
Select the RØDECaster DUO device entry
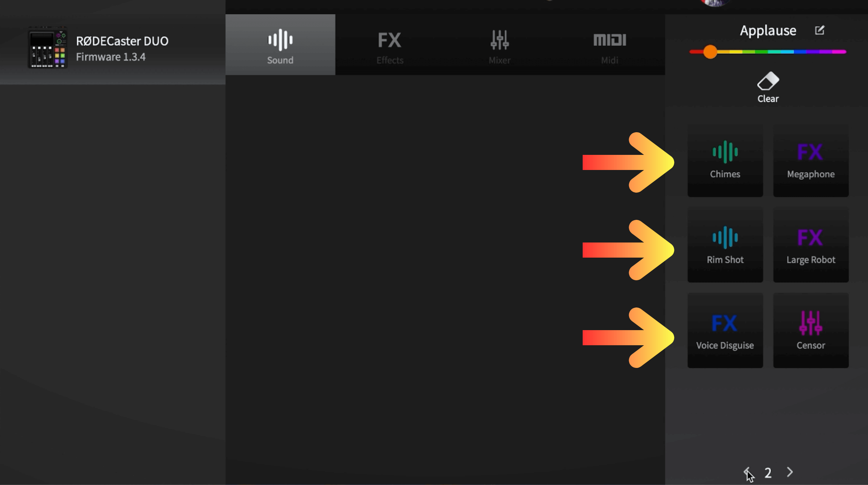[x=113, y=49]
